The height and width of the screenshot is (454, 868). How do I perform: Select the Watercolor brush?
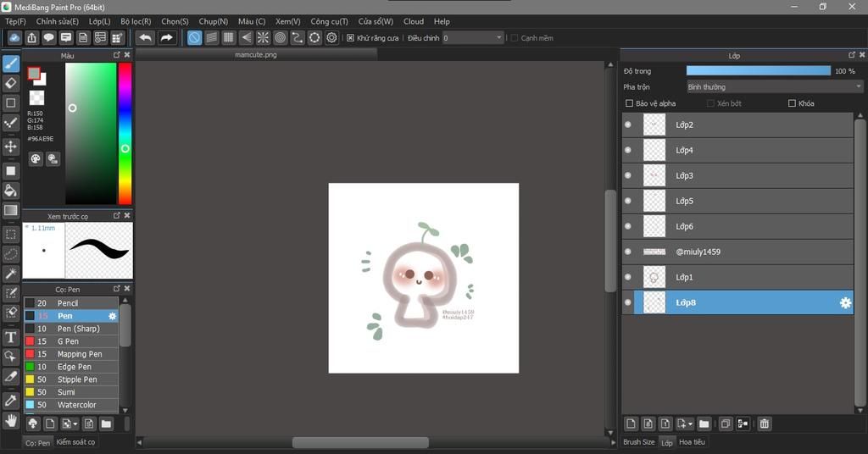[x=71, y=405]
